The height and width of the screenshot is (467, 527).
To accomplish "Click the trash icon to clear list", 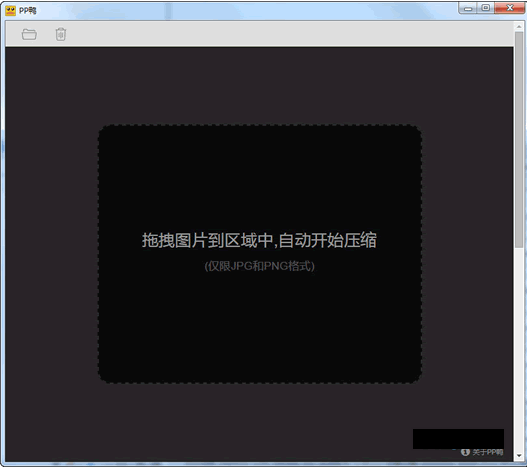I will (x=61, y=34).
